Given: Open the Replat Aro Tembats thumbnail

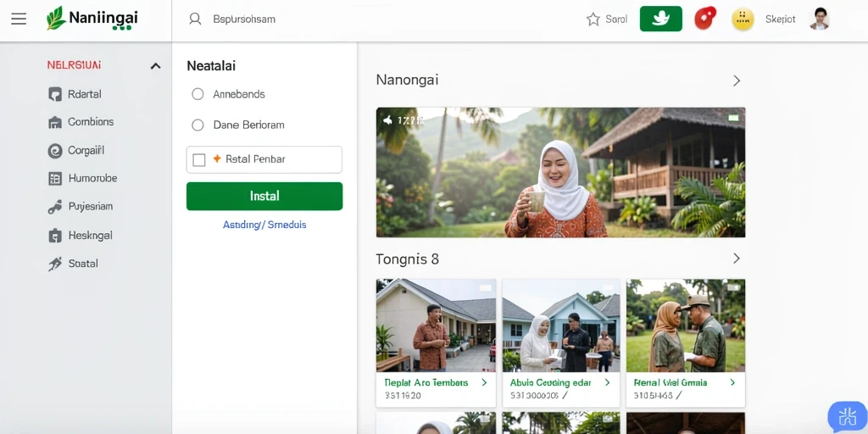Looking at the screenshot, I should tap(437, 325).
